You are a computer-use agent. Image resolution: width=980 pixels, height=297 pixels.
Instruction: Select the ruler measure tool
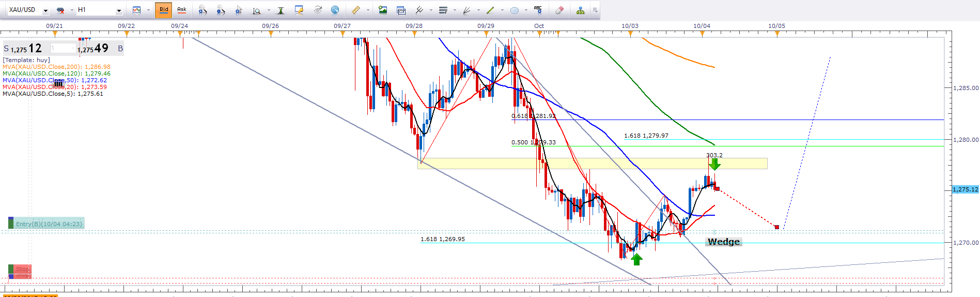pos(356,10)
